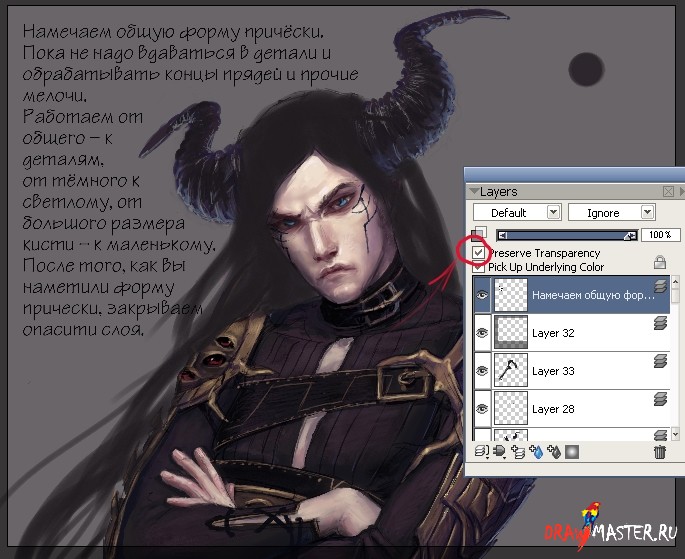Viewport: 685px width, 559px height.
Task: Click the left arrow end of the opacity slider
Action: click(x=503, y=235)
